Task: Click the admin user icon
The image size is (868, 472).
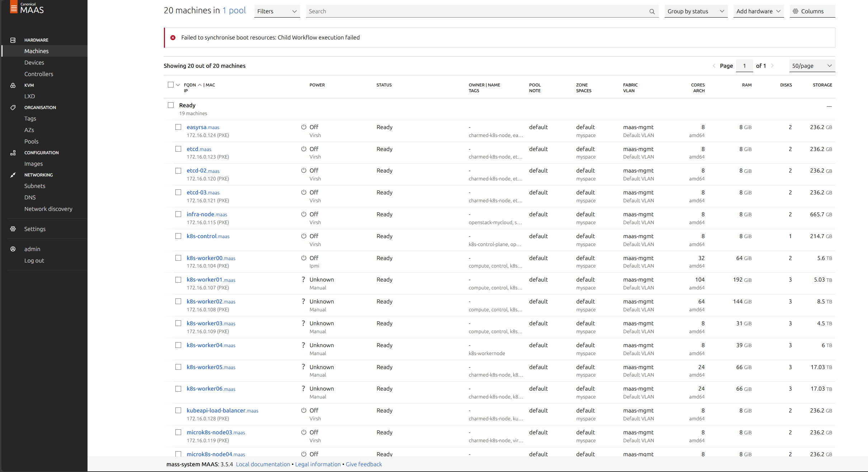Action: 13,249
